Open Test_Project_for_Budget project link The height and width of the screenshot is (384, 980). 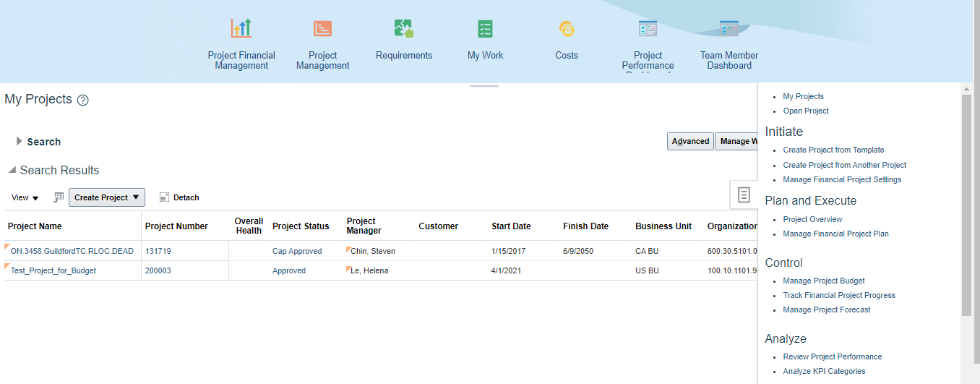coord(53,270)
